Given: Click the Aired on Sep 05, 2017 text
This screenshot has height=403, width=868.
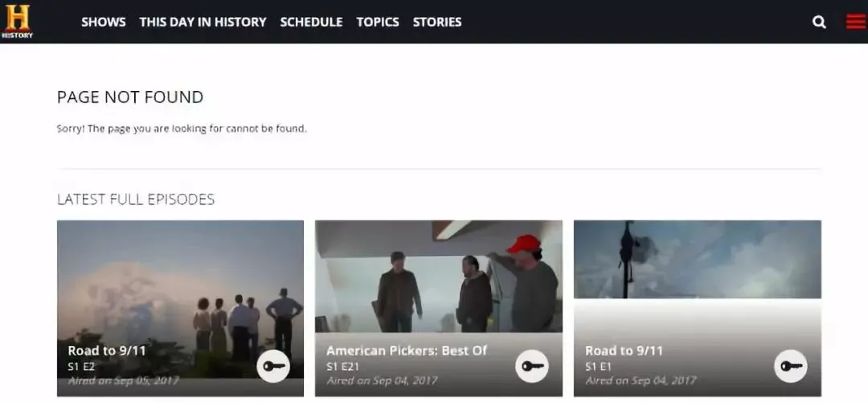Looking at the screenshot, I should click(123, 380).
